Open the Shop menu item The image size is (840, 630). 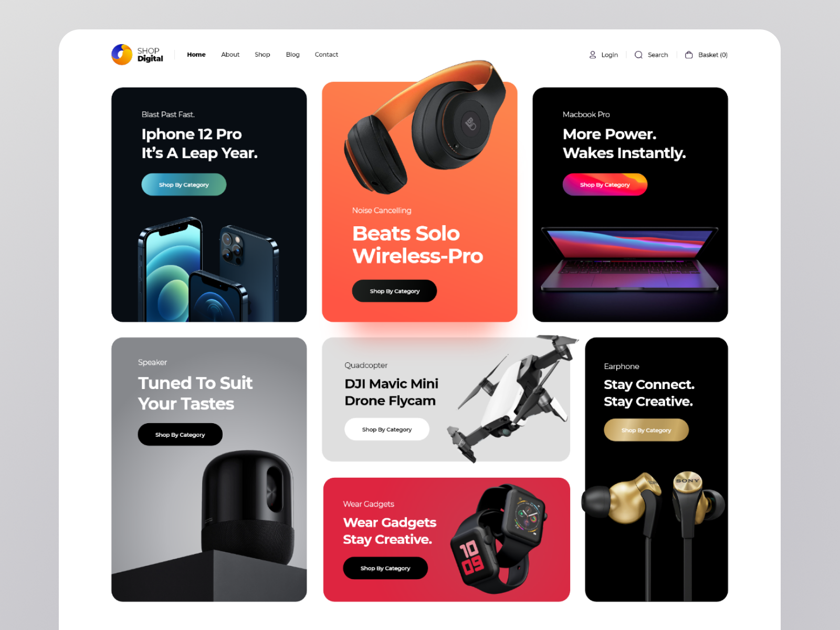[x=262, y=55]
